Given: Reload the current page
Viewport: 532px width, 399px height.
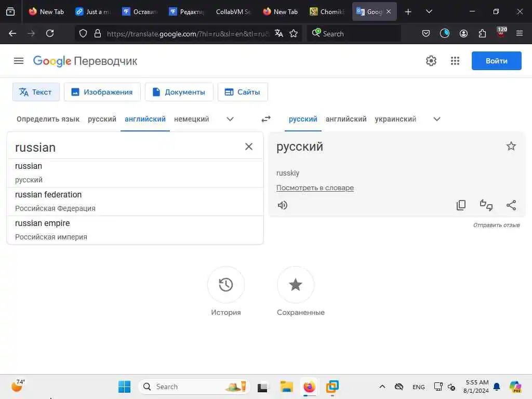Looking at the screenshot, I should point(50,33).
